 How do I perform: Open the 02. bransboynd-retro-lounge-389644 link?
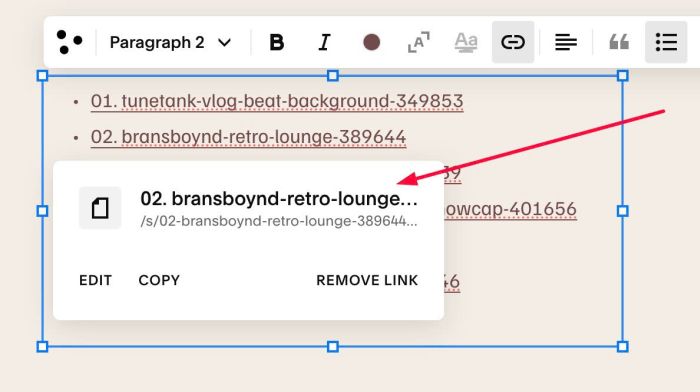point(248,137)
